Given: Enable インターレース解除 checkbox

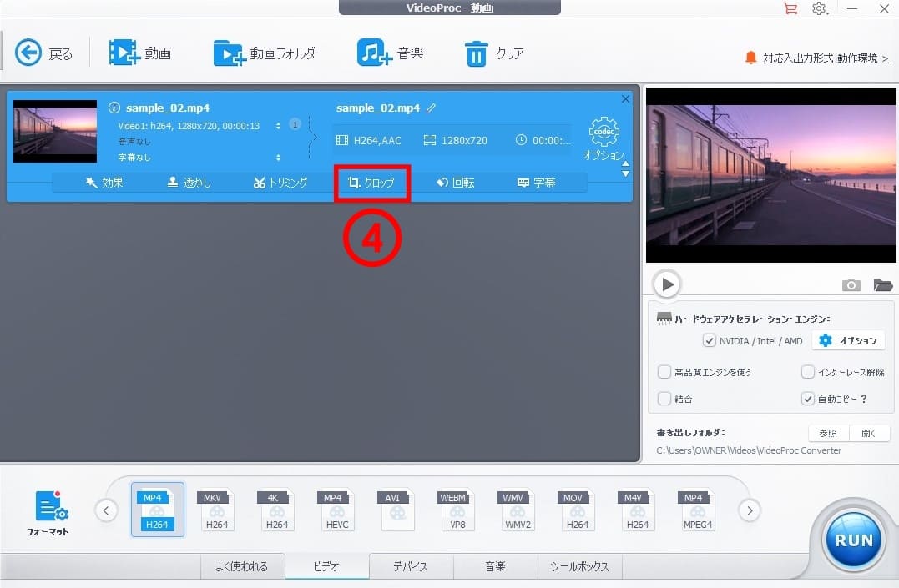Looking at the screenshot, I should 807,372.
